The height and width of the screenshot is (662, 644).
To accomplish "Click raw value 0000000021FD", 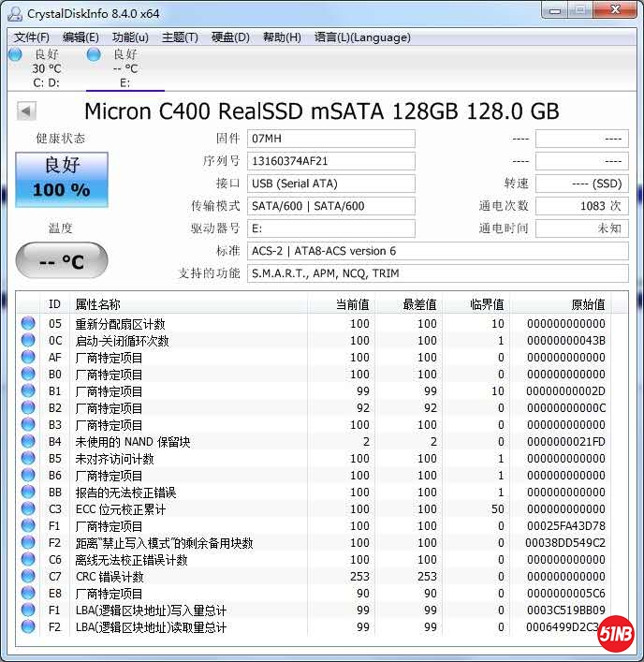I will coord(565,442).
